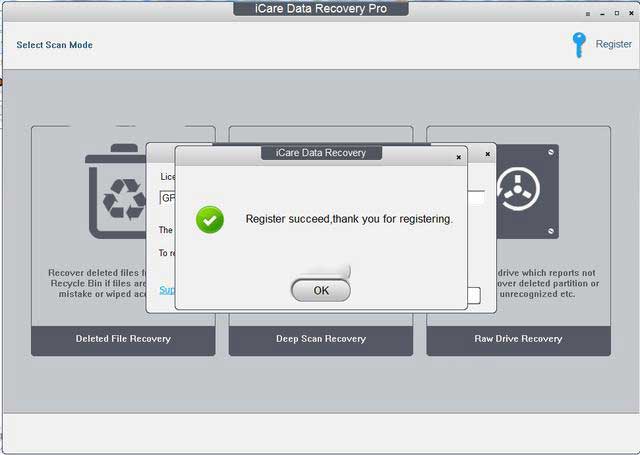640x455 pixels.
Task: Select the Deep Scan Recovery button
Action: 321,339
